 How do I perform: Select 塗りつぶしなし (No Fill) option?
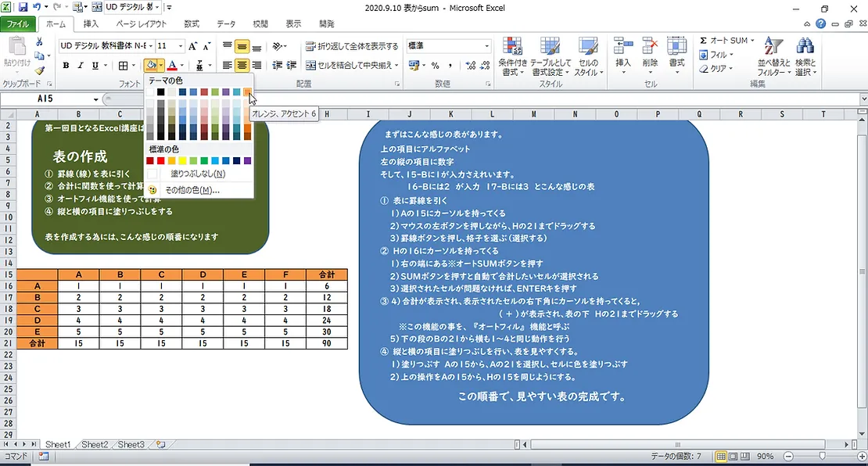click(x=198, y=174)
